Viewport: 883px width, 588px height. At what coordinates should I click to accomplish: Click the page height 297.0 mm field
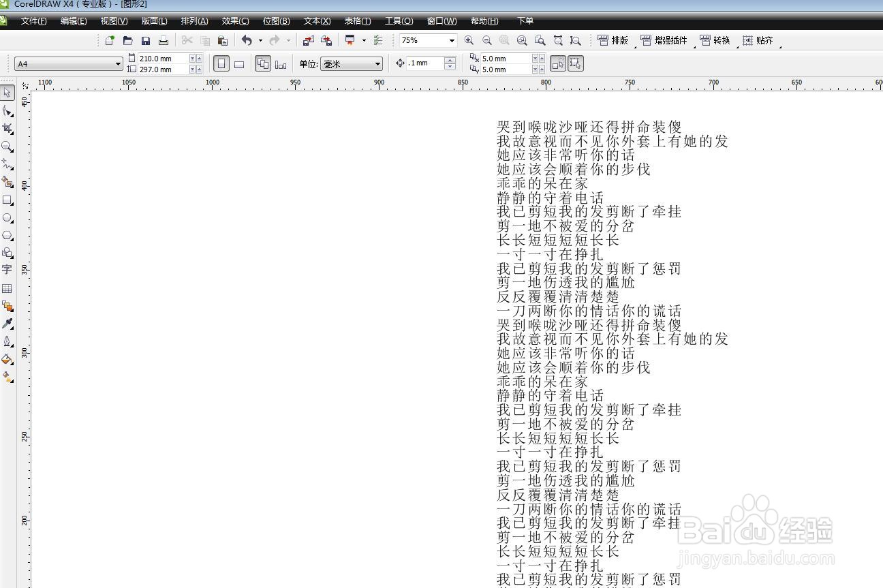tap(163, 69)
